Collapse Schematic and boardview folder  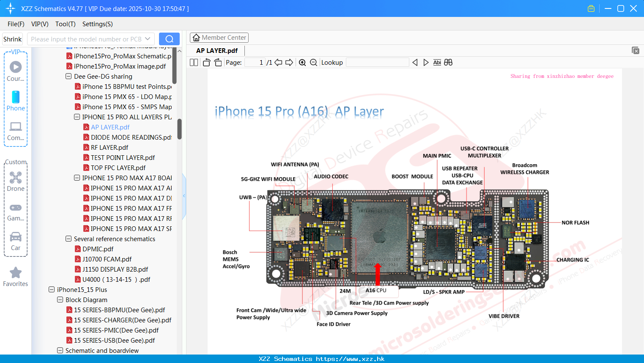click(60, 351)
